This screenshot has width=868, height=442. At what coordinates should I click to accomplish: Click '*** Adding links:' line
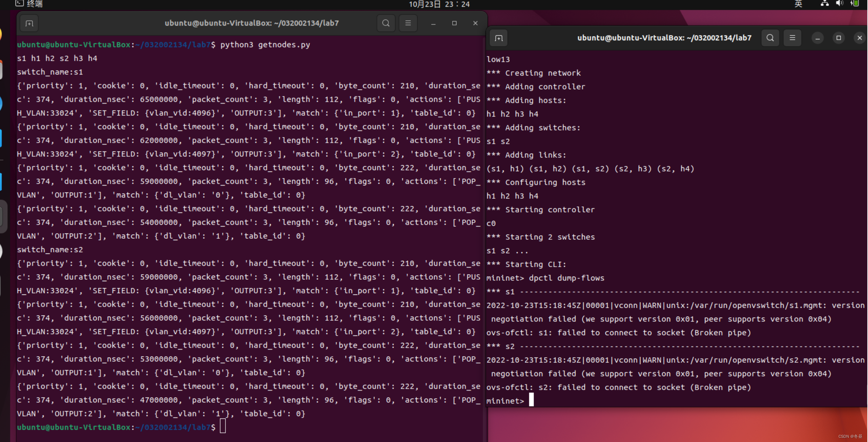[526, 155]
